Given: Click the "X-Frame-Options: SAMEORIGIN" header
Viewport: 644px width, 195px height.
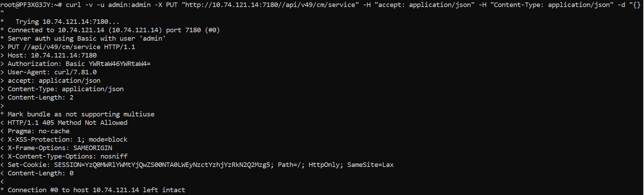Looking at the screenshot, I should (60, 148).
